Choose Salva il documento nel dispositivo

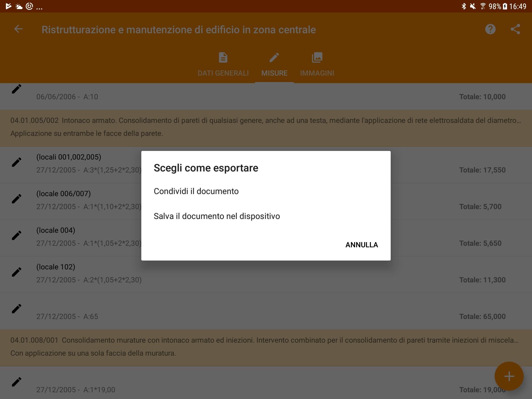click(217, 216)
